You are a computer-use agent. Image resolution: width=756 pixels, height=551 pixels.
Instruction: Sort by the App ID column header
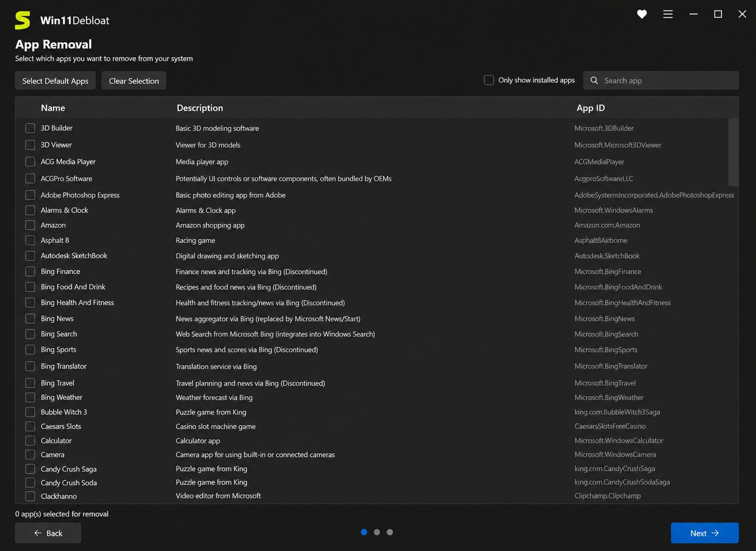[x=591, y=108]
